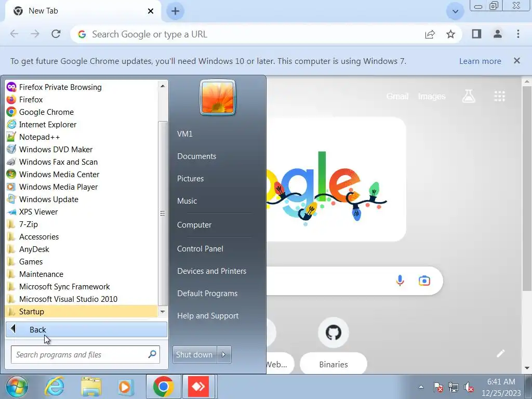Expand the Accessories folder
The height and width of the screenshot is (399, 532).
click(82, 237)
